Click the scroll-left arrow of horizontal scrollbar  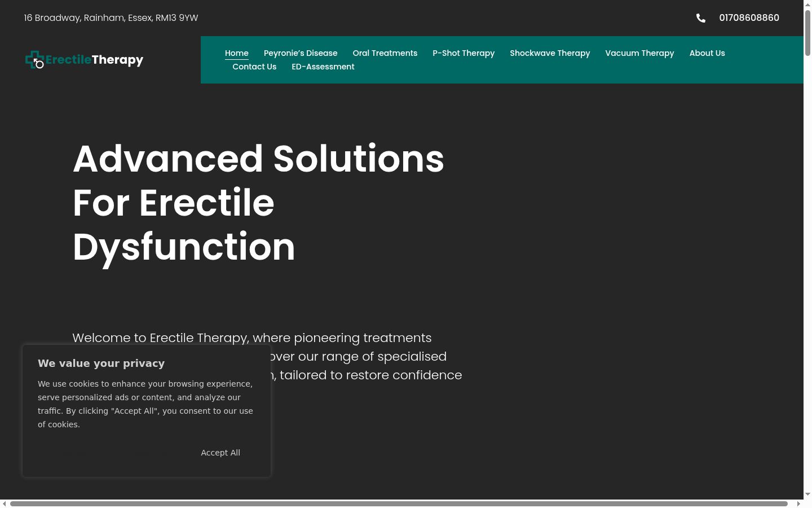5,503
